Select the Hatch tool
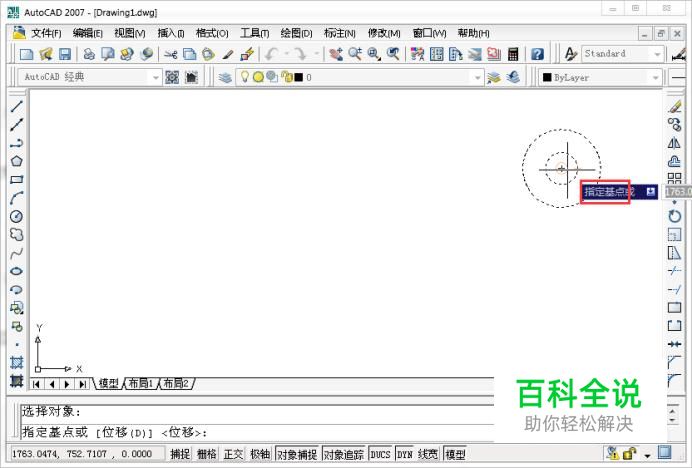The width and height of the screenshot is (692, 468). coord(16,362)
